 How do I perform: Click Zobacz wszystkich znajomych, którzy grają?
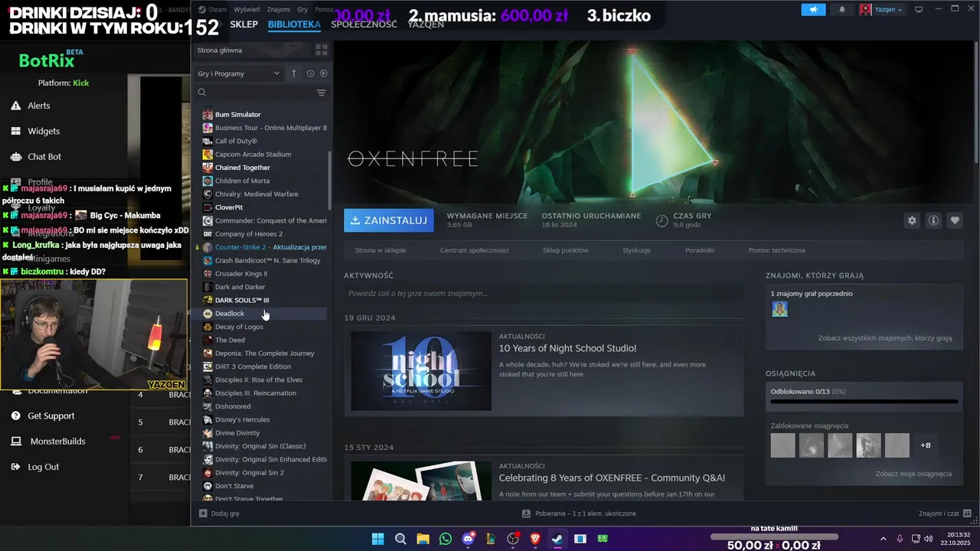point(885,337)
